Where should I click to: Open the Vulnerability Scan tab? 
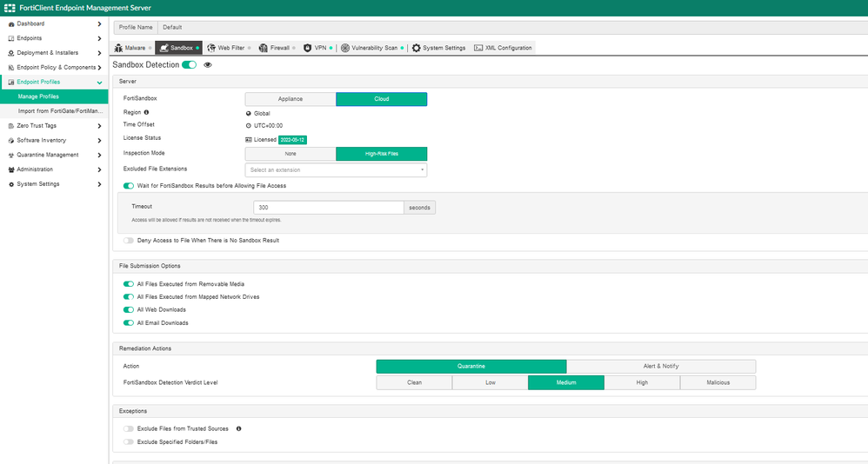point(372,48)
